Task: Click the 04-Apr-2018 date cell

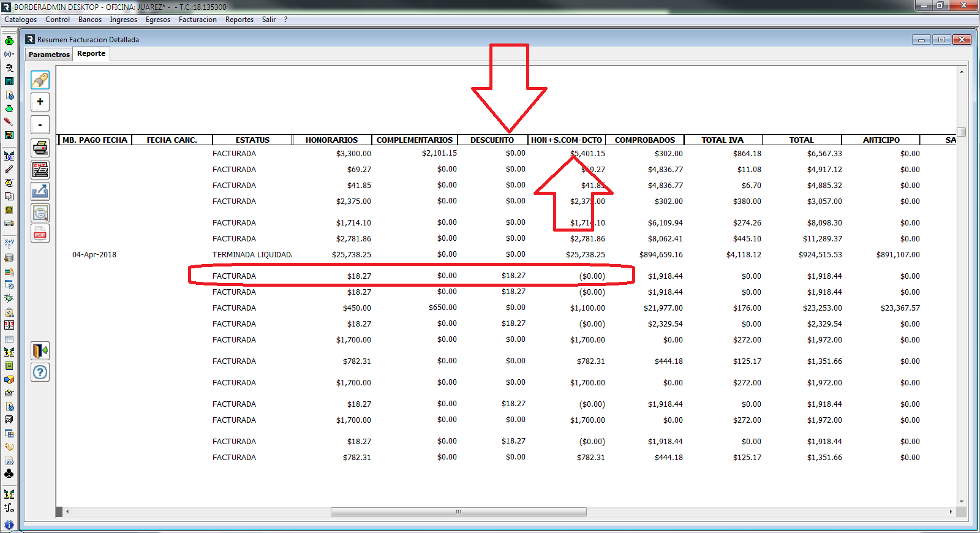Action: click(x=94, y=255)
